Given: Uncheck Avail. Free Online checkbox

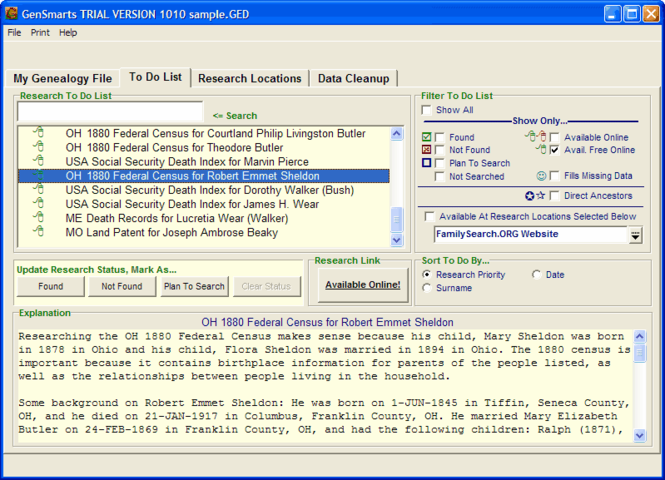Looking at the screenshot, I should point(554,150).
